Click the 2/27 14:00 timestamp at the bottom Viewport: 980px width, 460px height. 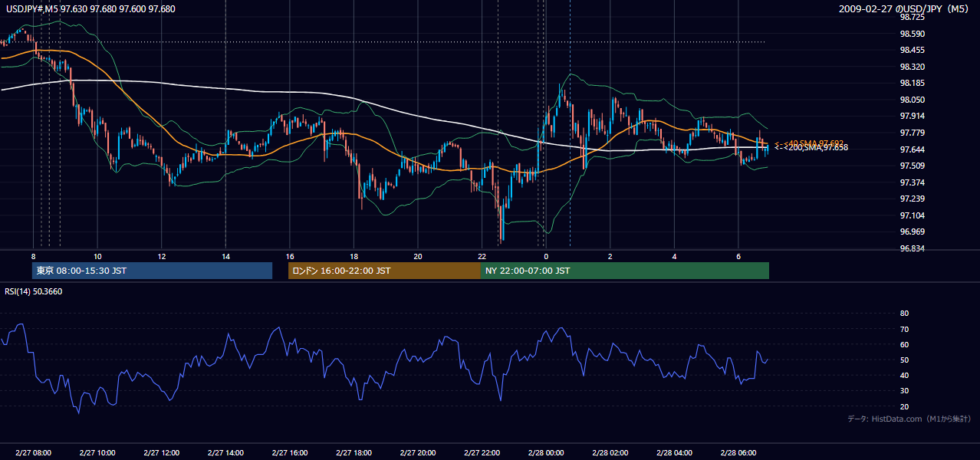pyautogui.click(x=225, y=453)
